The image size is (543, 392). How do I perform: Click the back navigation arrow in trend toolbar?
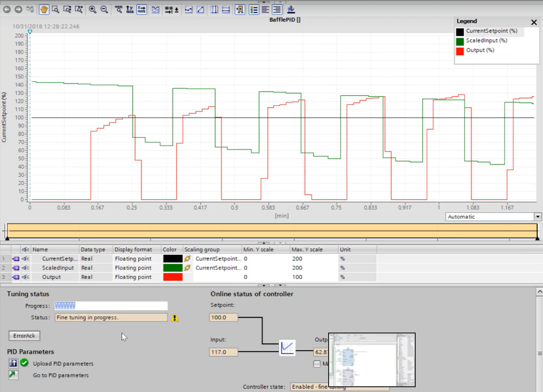click(7, 9)
